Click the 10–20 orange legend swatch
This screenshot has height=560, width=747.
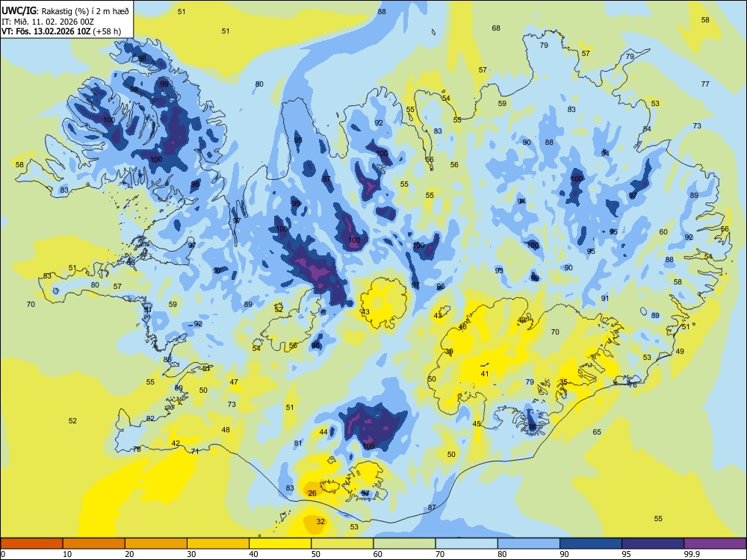(x=94, y=544)
